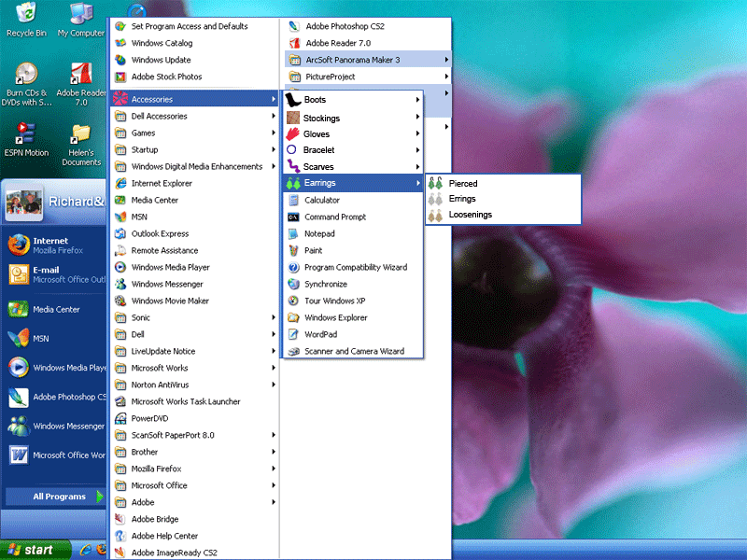Image resolution: width=747 pixels, height=560 pixels.
Task: Open the Accessories menu entry
Action: click(194, 99)
